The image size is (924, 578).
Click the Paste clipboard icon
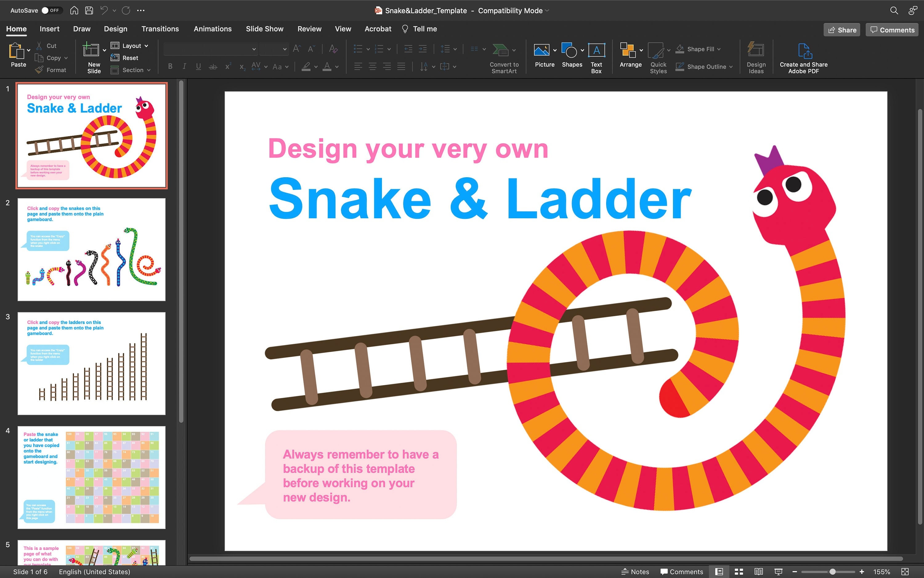16,51
